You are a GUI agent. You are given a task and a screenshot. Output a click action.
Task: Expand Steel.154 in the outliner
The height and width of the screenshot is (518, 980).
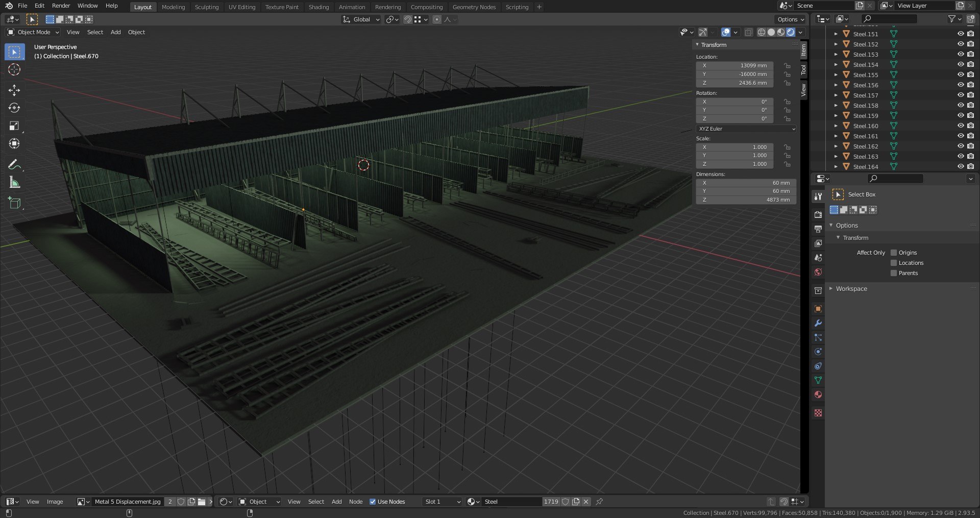836,65
